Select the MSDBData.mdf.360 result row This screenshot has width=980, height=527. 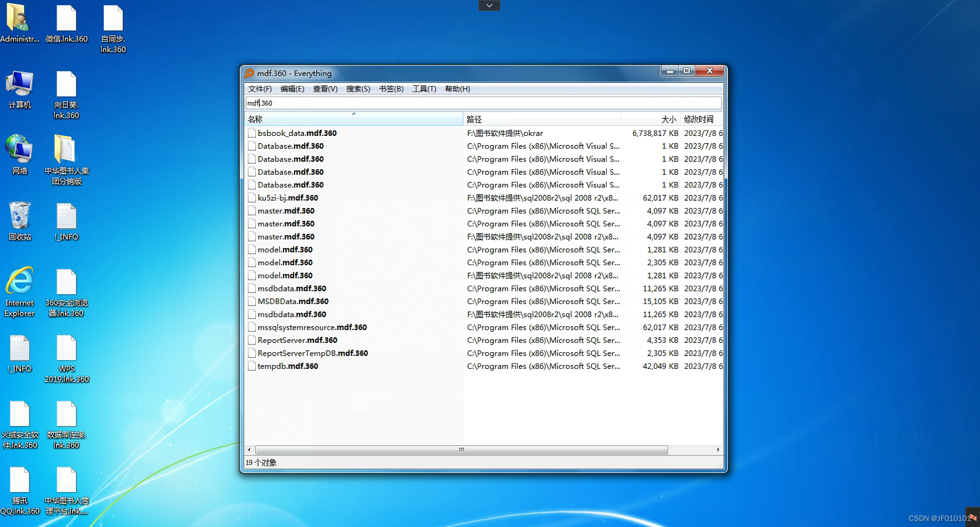pyautogui.click(x=483, y=301)
